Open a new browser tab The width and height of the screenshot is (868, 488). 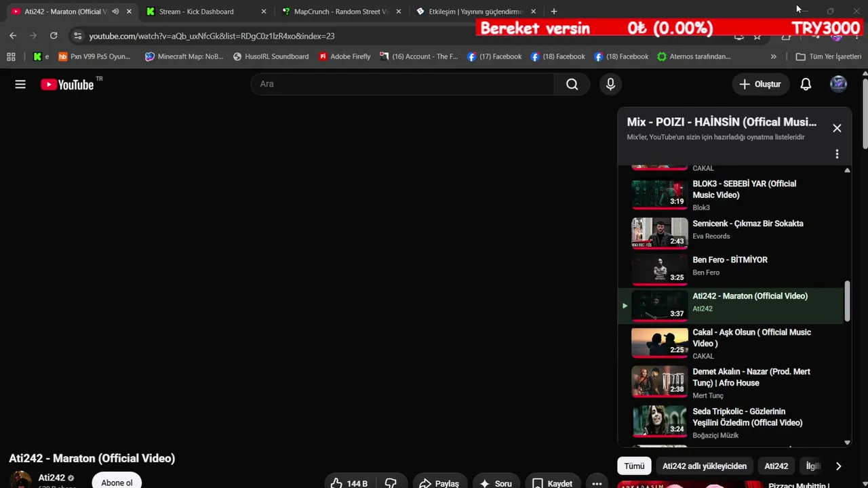(554, 12)
